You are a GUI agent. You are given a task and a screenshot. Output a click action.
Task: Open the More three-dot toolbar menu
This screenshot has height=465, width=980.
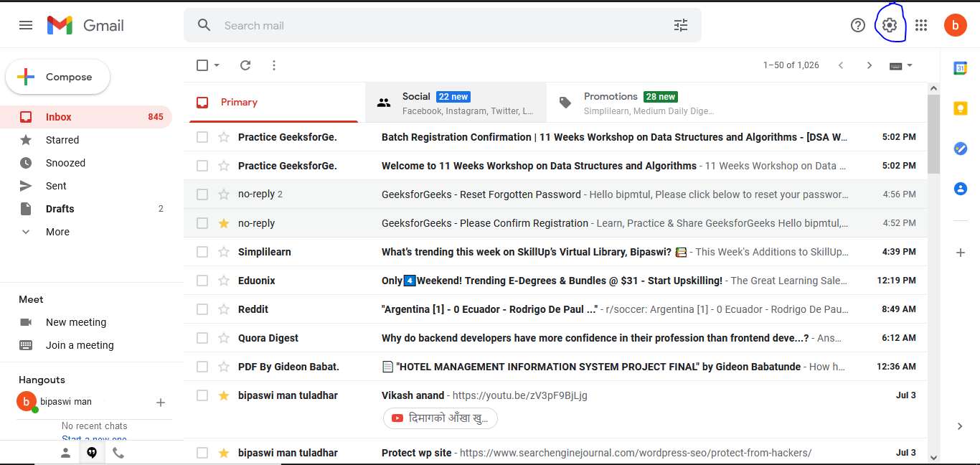point(274,65)
